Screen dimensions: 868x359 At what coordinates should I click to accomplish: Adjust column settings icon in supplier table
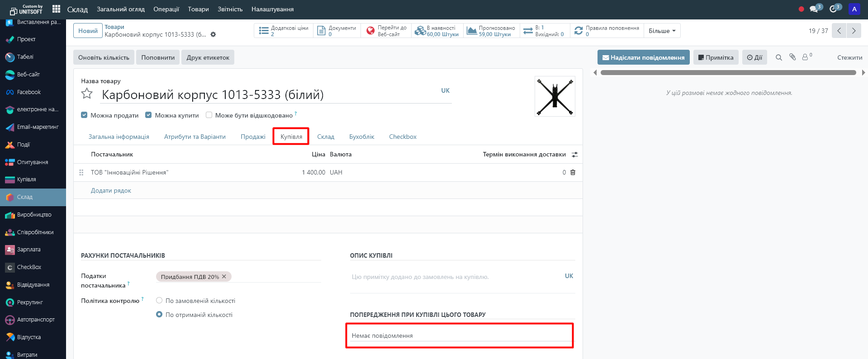574,155
